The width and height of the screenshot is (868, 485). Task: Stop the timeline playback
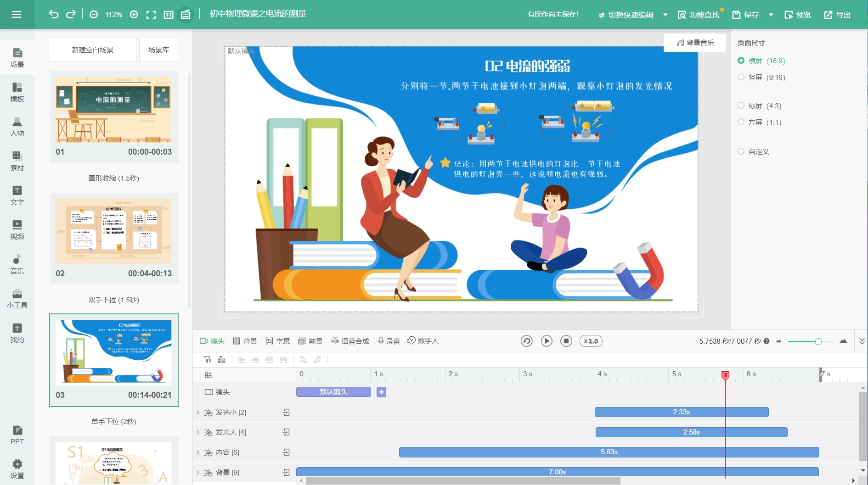(566, 341)
